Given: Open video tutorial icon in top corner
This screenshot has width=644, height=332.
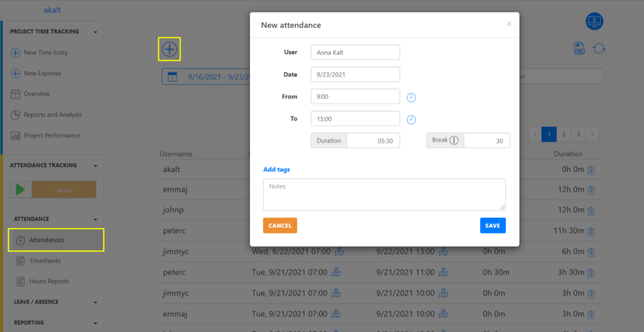Looking at the screenshot, I should point(594,21).
